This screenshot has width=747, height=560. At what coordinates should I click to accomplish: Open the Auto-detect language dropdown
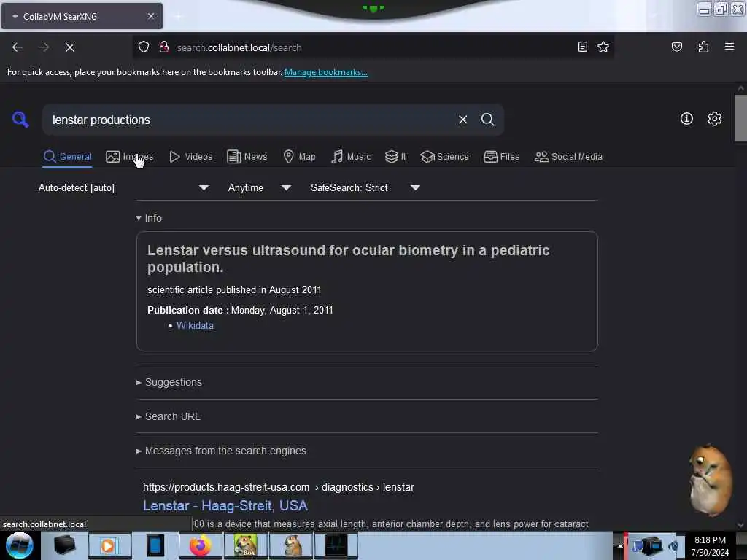[x=123, y=187]
